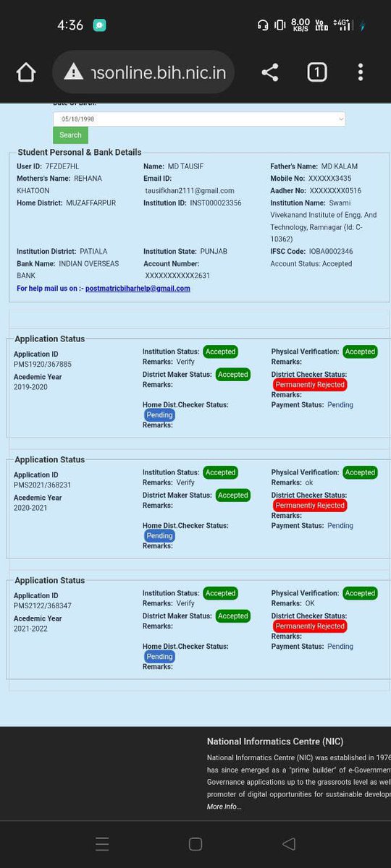This screenshot has width=391, height=868.
Task: Select the academic year 2021-2022 text
Action: 31,629
